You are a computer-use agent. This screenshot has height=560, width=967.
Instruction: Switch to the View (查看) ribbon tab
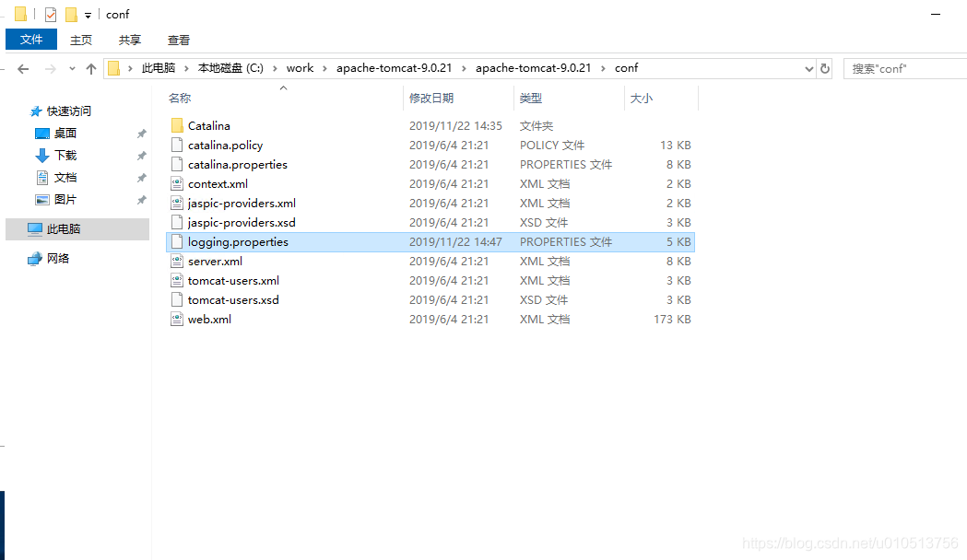tap(179, 40)
